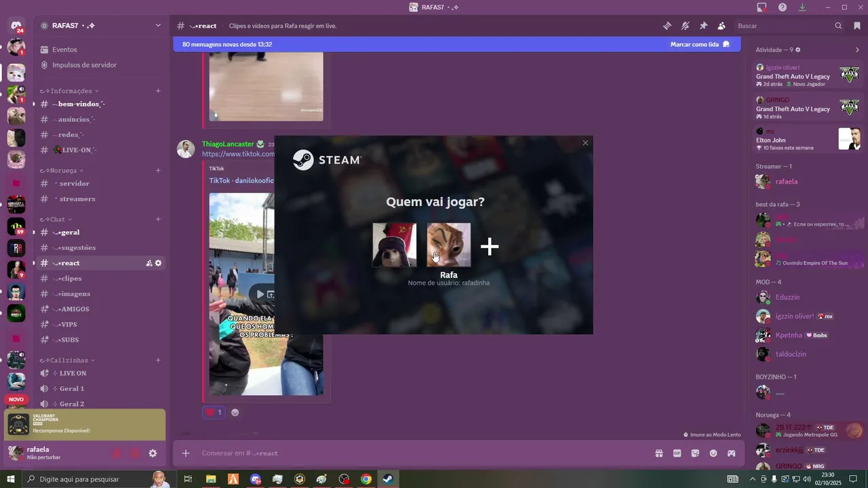Join the LIVE ON voice channel
The width and height of the screenshot is (868, 488).
(x=100, y=373)
